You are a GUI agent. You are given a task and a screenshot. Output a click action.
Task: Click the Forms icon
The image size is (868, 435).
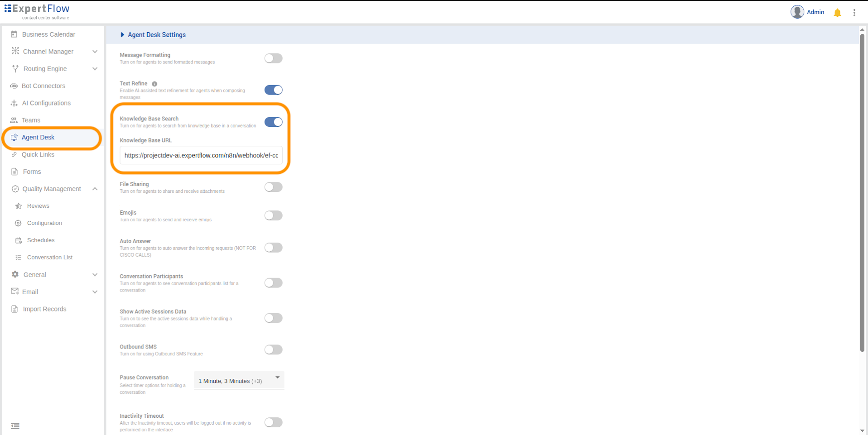pos(14,172)
